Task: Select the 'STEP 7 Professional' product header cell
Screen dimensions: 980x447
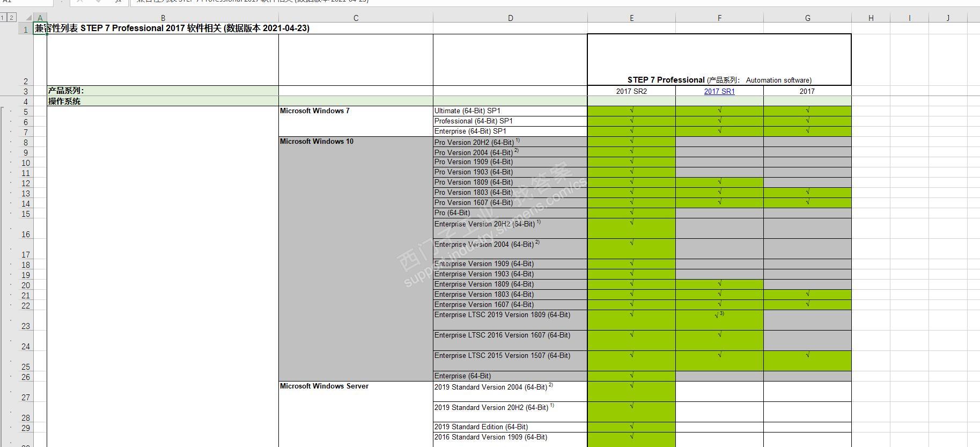Action: (x=719, y=60)
